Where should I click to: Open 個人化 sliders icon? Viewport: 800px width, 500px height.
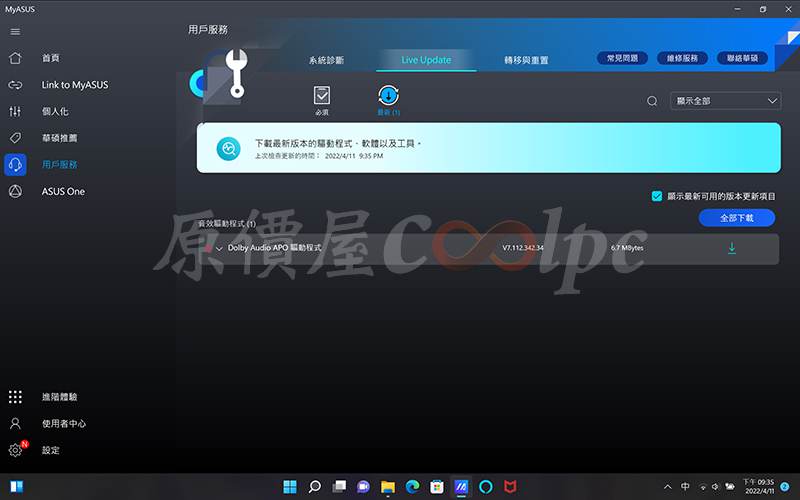pos(15,111)
